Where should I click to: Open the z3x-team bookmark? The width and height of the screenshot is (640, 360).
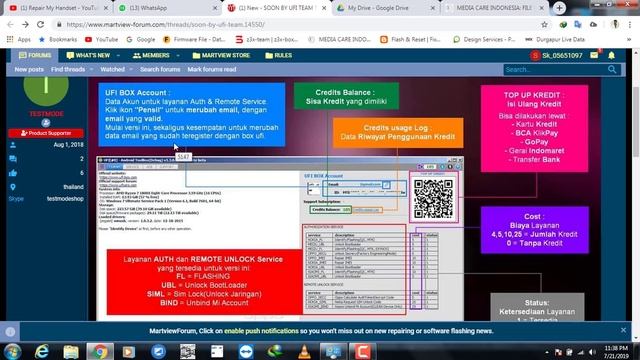[267, 40]
